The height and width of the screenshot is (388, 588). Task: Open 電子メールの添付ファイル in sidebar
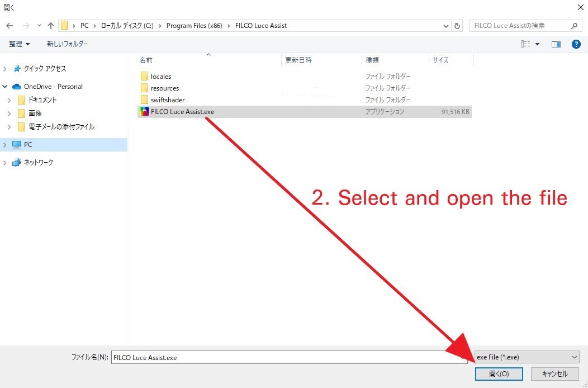(x=61, y=127)
